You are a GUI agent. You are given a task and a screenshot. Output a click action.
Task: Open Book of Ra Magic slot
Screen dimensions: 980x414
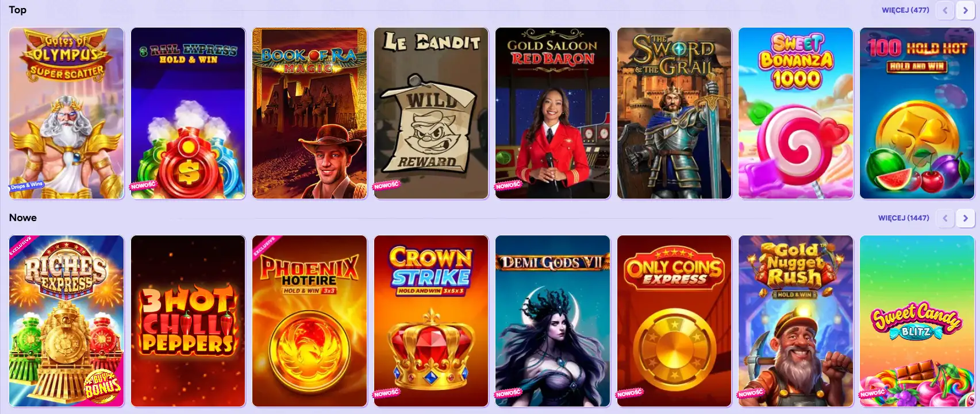pyautogui.click(x=310, y=113)
